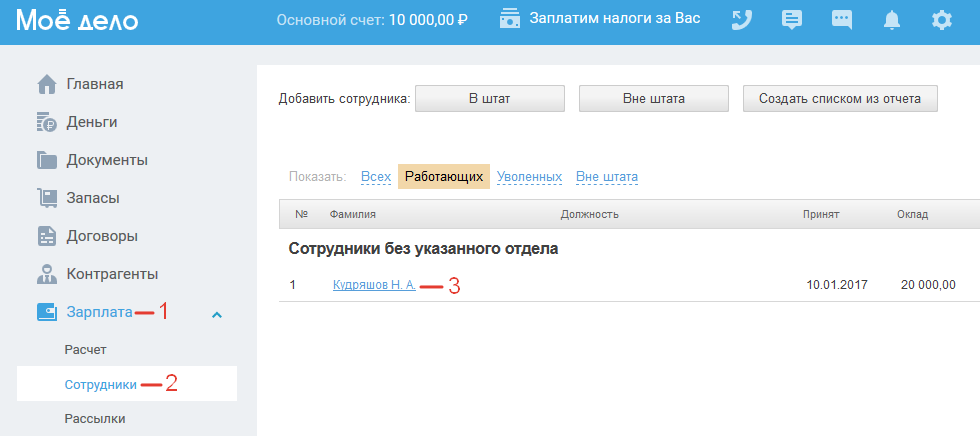Screen dimensions: 980x436
Task: Show Вне штата filter link
Action: [x=607, y=177]
